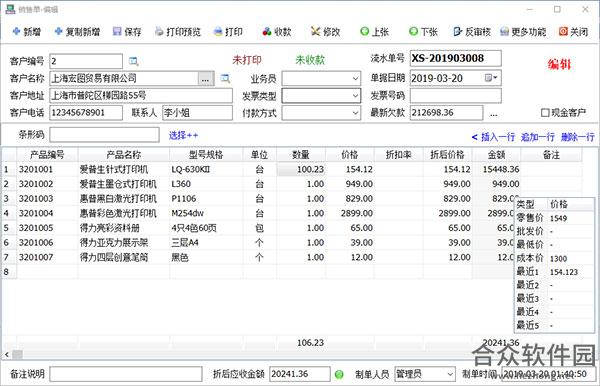Screen dimensions: 600x386
Task: Select product code cell 3201001
Action: pos(47,169)
